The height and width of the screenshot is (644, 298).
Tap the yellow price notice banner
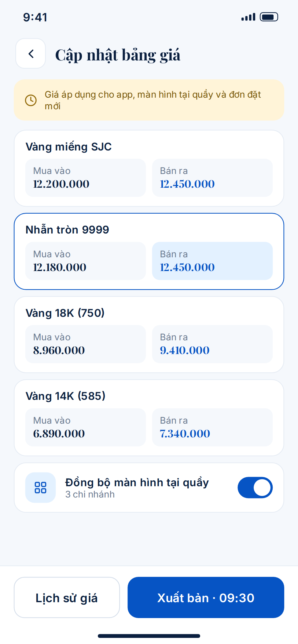click(149, 100)
